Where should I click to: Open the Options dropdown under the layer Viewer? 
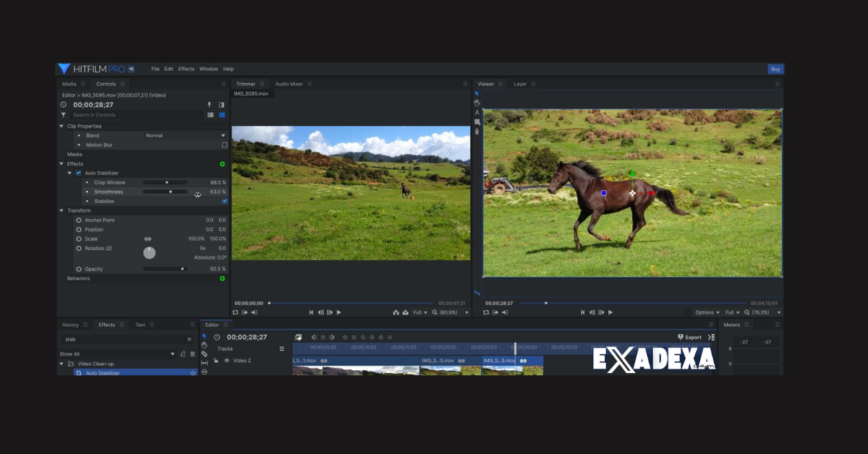(707, 312)
